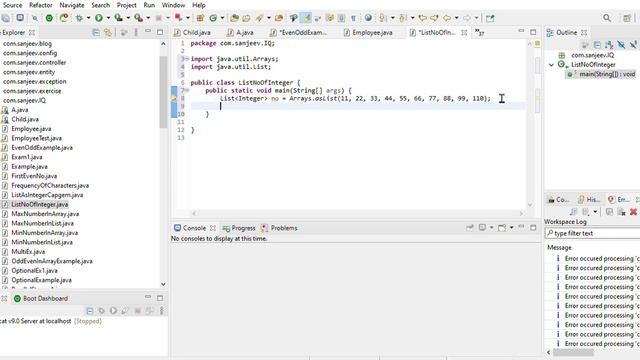Toggle Hide Static Members in Outline toolbar
Screen dimensions: 640x360
(633, 45)
